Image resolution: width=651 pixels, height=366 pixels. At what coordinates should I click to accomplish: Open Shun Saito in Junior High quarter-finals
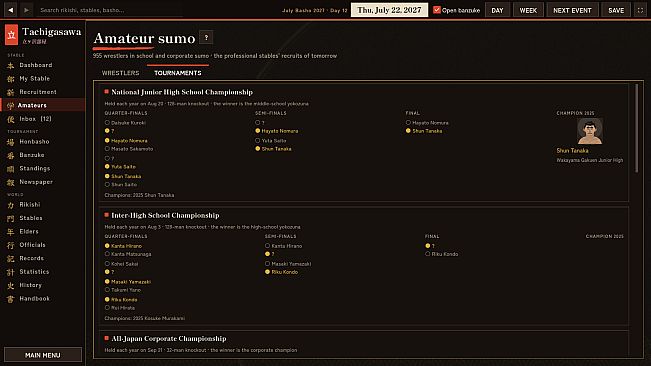[x=124, y=184]
